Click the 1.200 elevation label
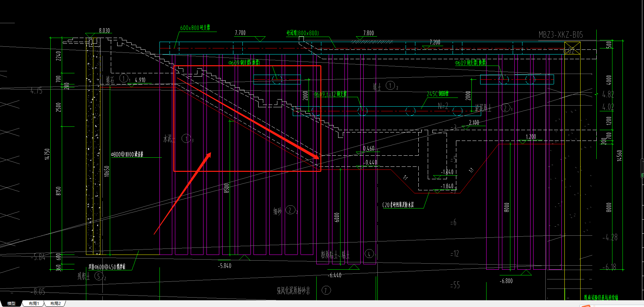644x307 pixels. coord(531,137)
